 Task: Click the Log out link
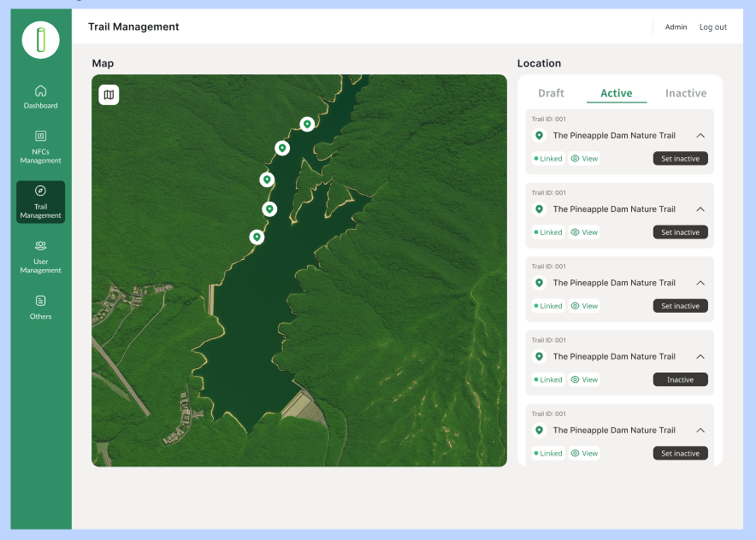click(712, 27)
